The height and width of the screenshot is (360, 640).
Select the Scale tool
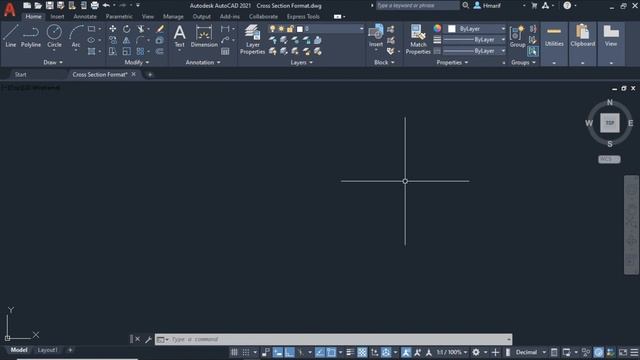point(127,51)
